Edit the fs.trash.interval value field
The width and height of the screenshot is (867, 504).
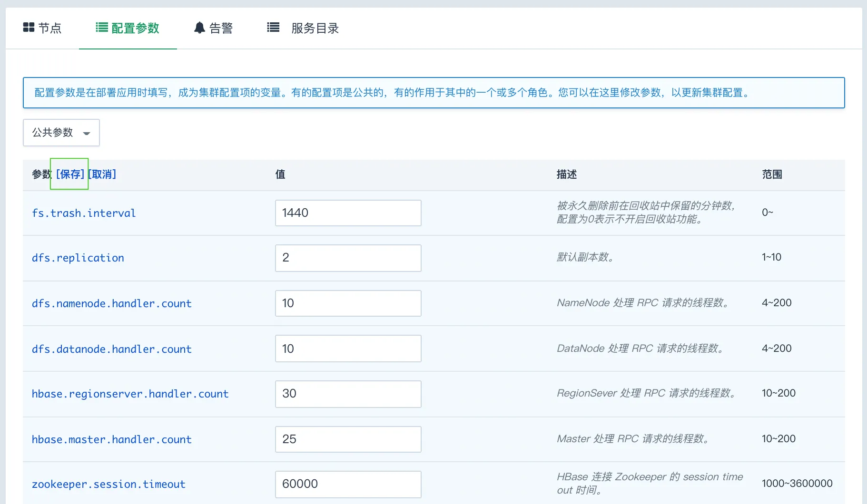pos(348,213)
